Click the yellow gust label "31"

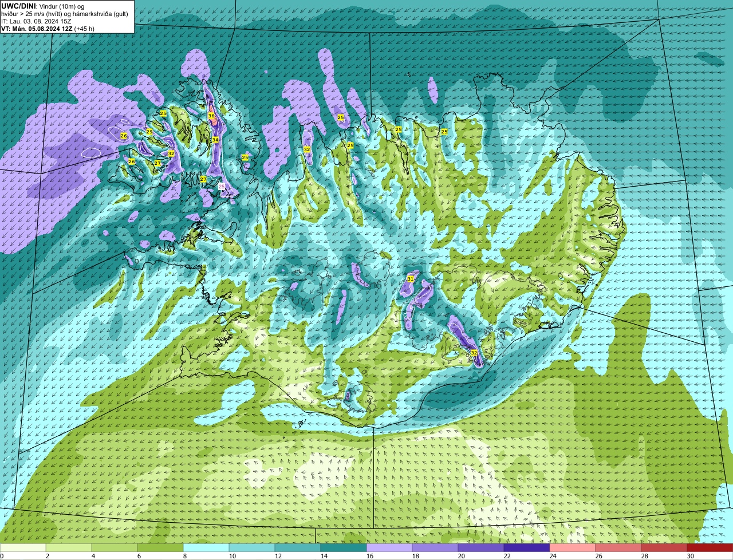(x=411, y=279)
